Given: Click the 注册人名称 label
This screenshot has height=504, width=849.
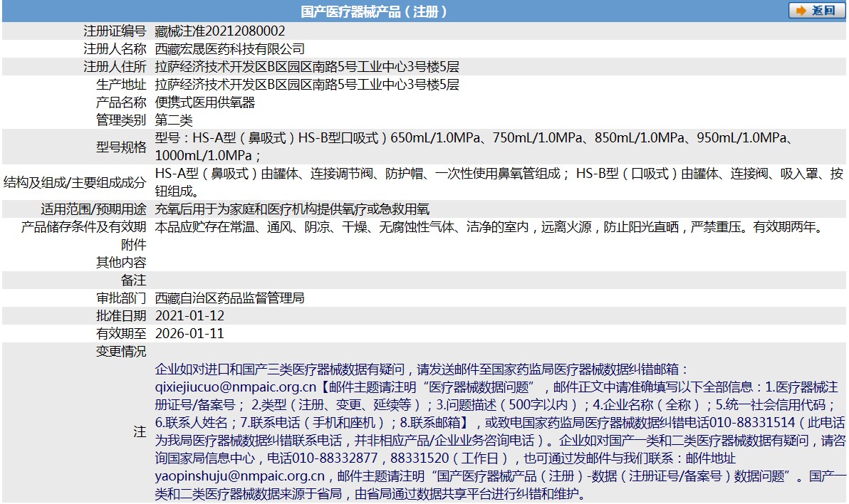Looking at the screenshot, I should (x=115, y=49).
